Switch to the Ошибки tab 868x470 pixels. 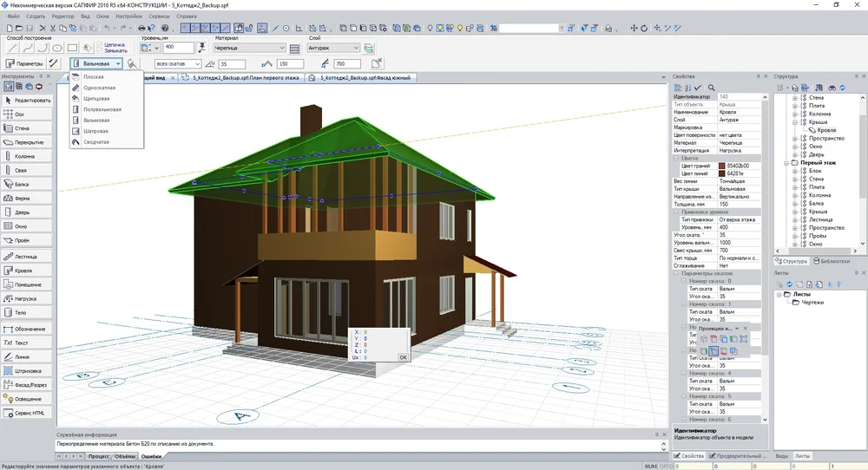(x=150, y=456)
